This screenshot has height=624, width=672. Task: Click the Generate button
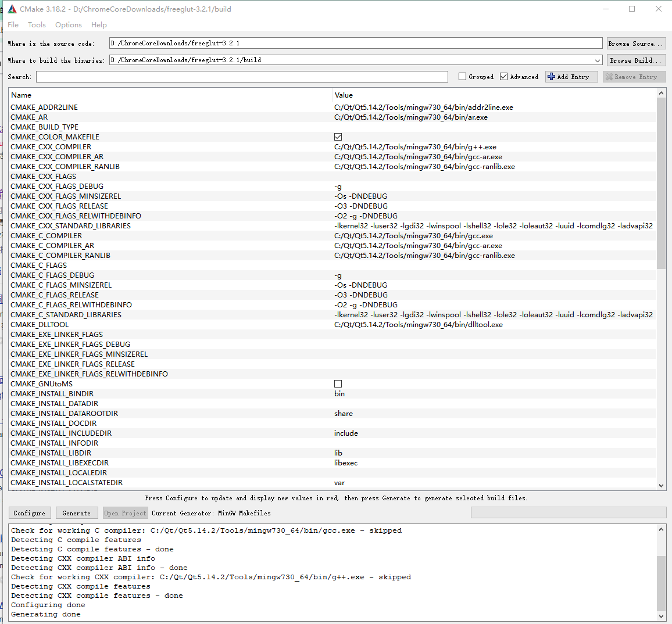[76, 513]
